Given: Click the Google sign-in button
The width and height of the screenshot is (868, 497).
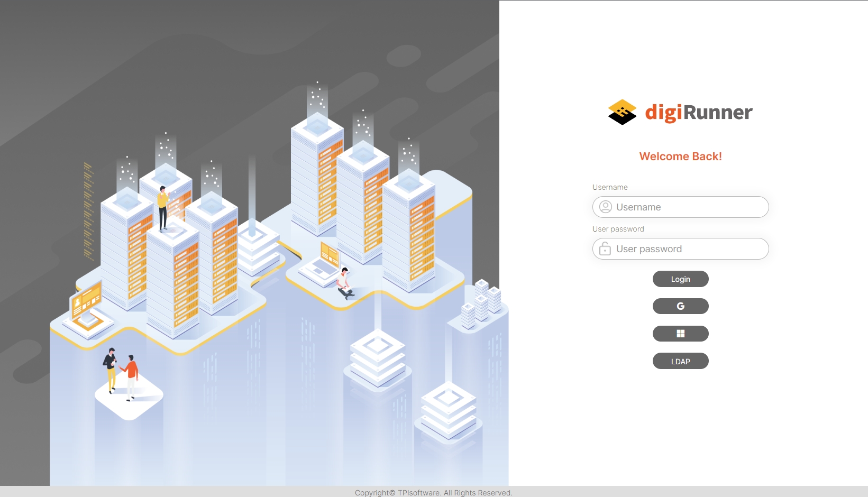Looking at the screenshot, I should [x=680, y=306].
